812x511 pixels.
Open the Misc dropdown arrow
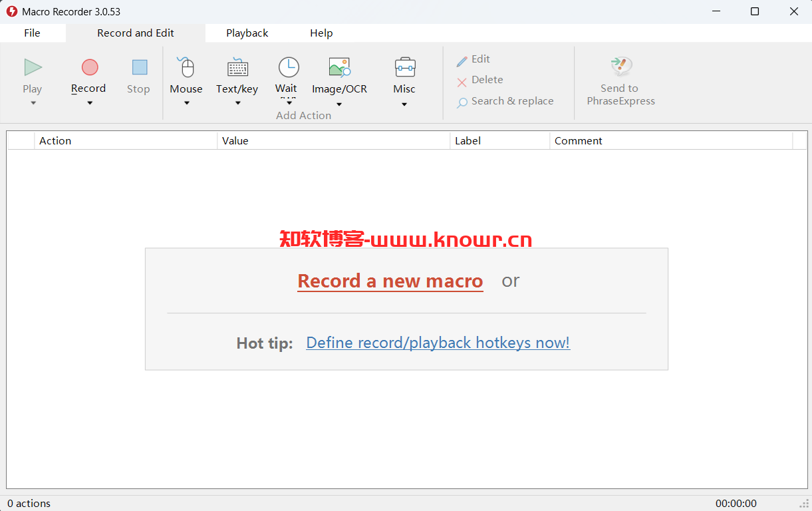[x=404, y=104]
